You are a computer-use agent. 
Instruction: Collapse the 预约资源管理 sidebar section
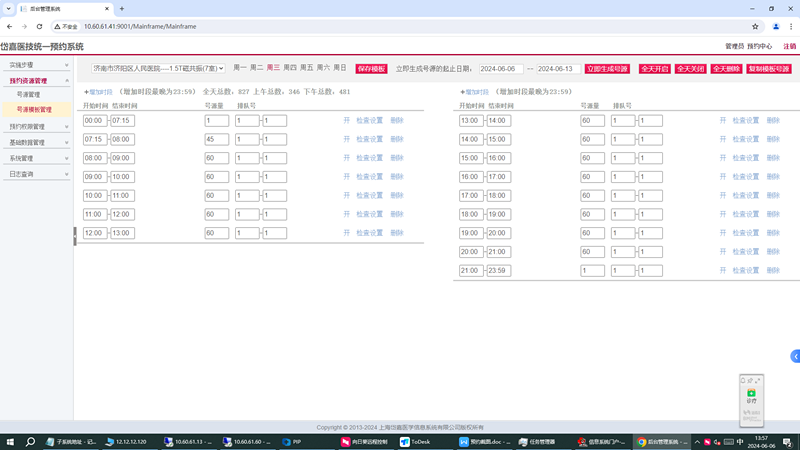coord(37,80)
